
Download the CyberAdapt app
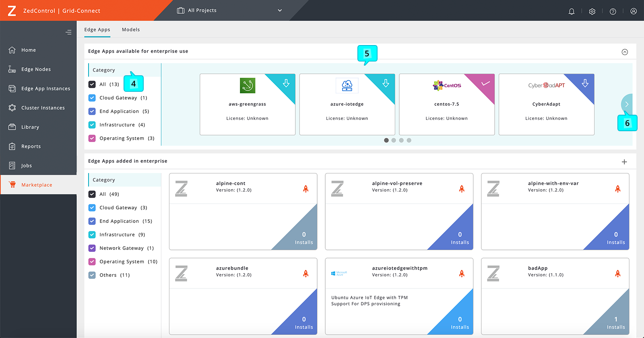(585, 83)
